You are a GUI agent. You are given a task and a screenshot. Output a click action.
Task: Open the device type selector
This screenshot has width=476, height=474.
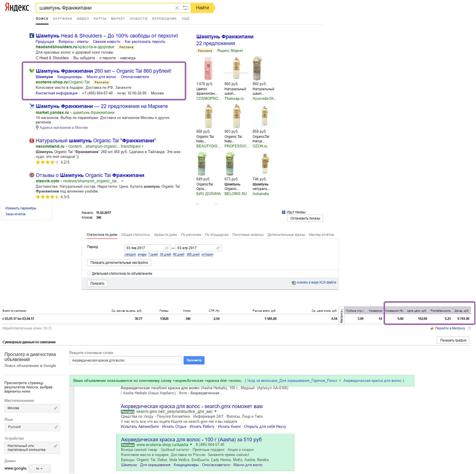[x=32, y=448]
